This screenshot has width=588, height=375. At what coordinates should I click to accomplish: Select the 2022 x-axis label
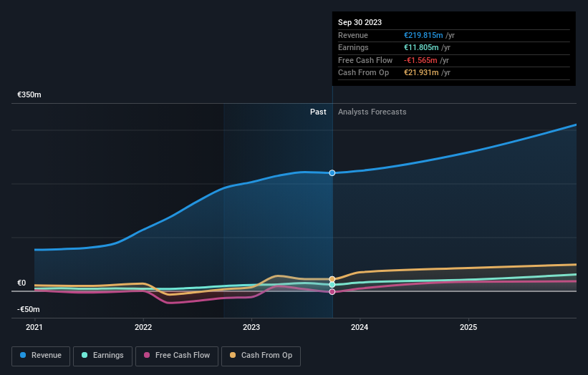tap(143, 328)
